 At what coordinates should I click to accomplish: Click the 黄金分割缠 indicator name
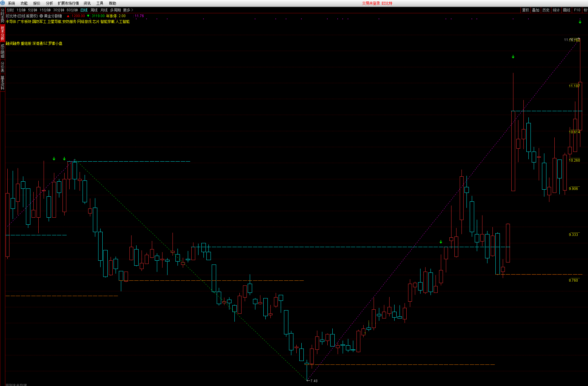[x=53, y=16]
